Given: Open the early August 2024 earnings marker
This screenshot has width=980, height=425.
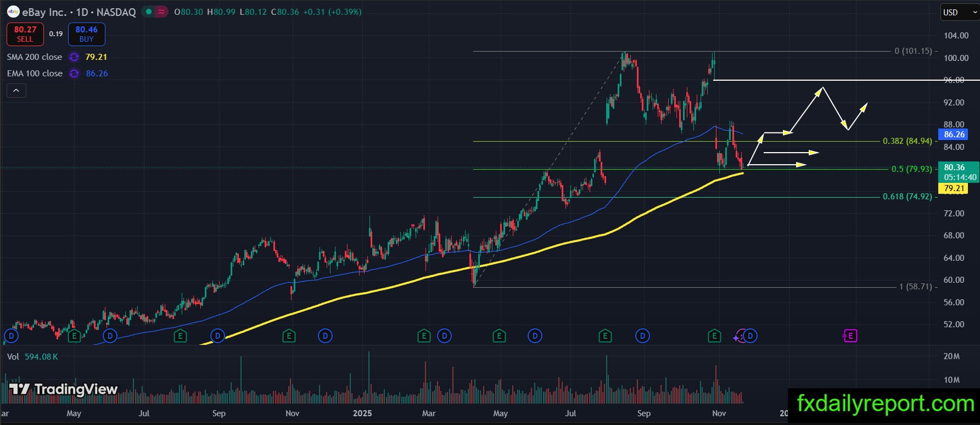Looking at the screenshot, I should 180,335.
